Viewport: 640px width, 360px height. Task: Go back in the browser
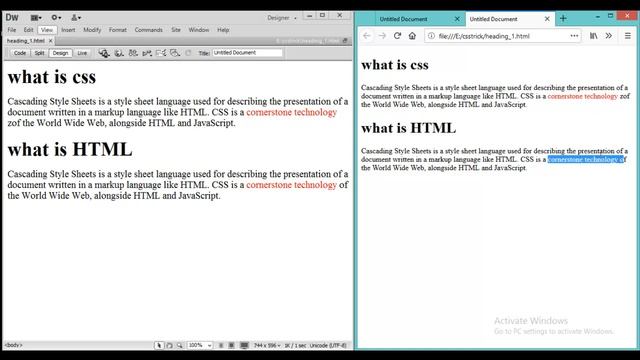point(367,36)
